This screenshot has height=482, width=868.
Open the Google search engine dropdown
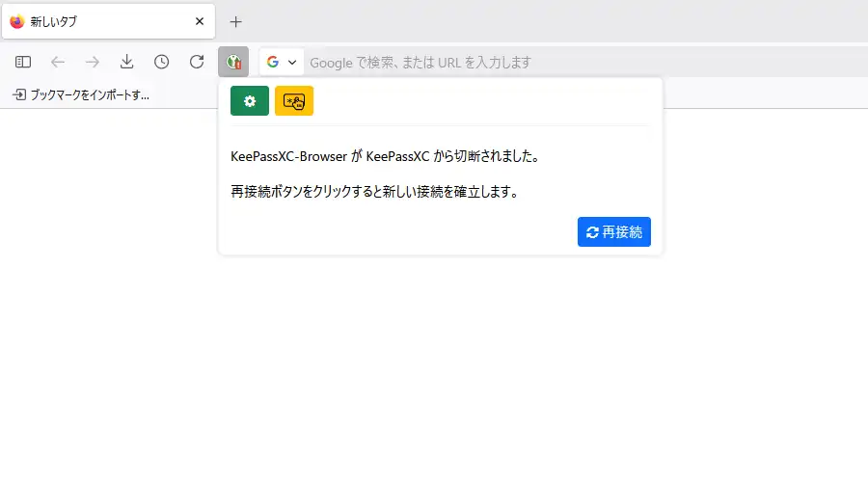pos(282,62)
